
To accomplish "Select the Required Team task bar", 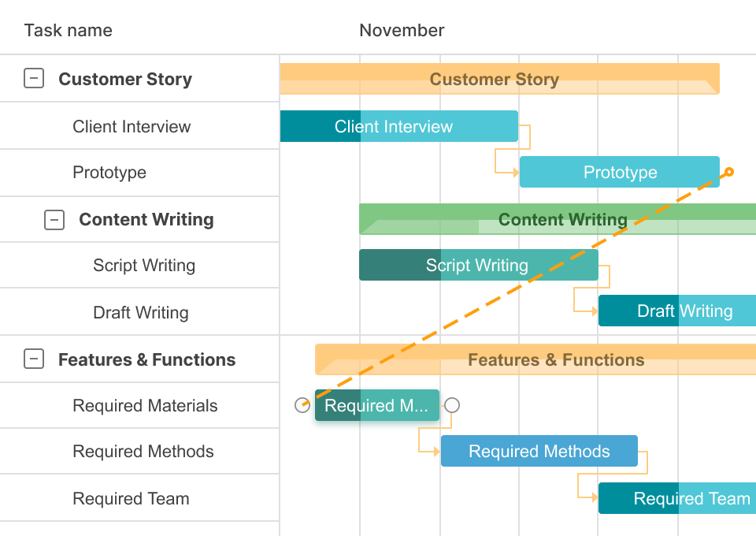I will (x=676, y=498).
